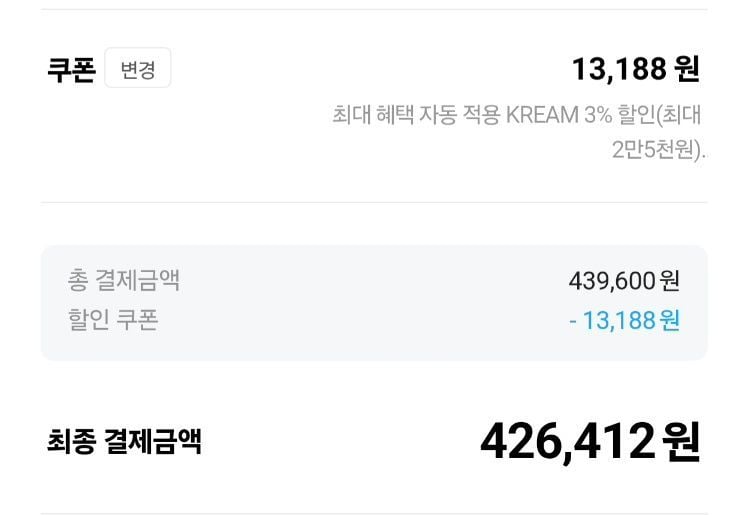Screen dimensions: 748x515
Task: Click the 최종 결제금액 heading
Action: 124,441
